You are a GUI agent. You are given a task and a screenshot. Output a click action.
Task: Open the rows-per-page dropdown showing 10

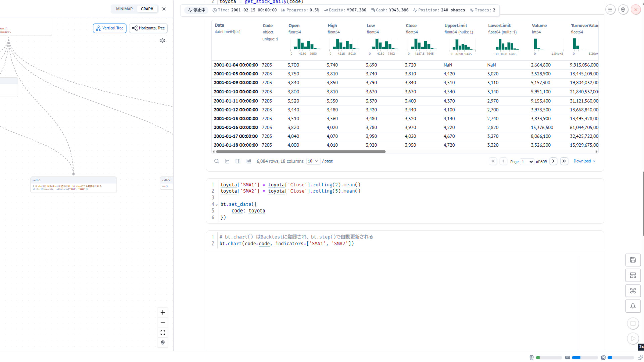click(313, 161)
